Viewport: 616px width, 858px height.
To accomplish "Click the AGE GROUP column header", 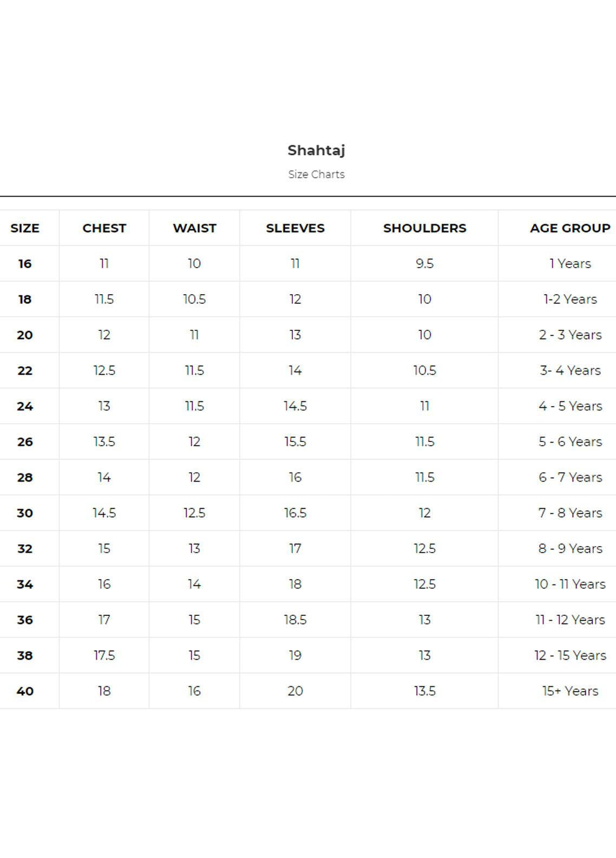I will click(x=570, y=228).
